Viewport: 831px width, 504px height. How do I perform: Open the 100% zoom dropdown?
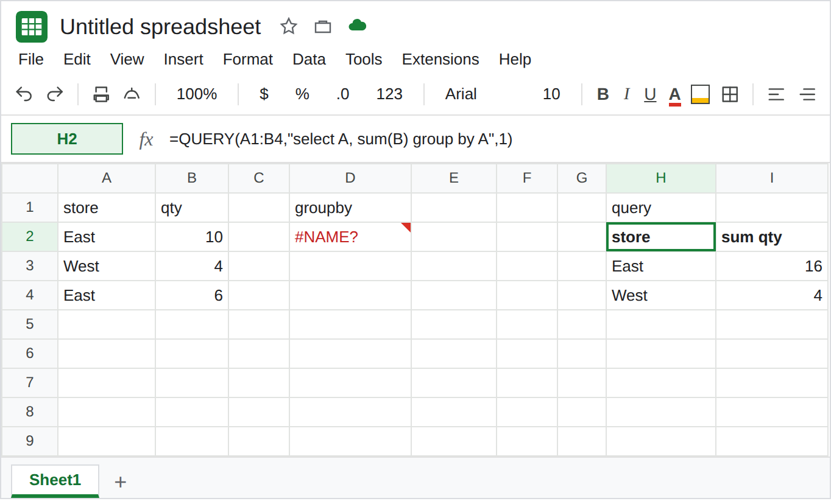click(197, 94)
